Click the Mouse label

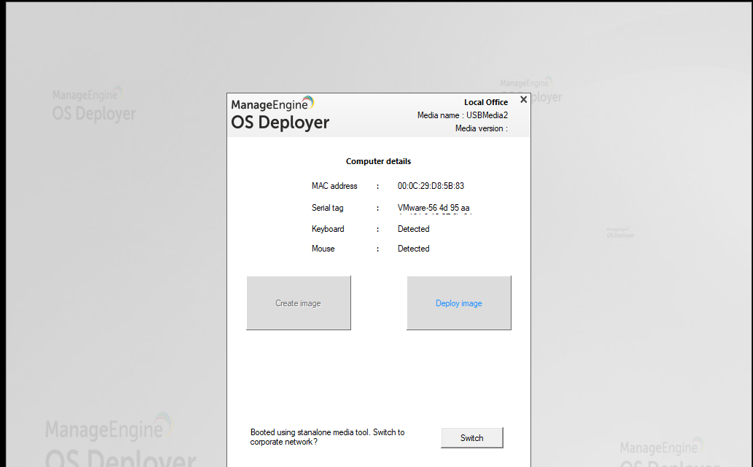323,249
